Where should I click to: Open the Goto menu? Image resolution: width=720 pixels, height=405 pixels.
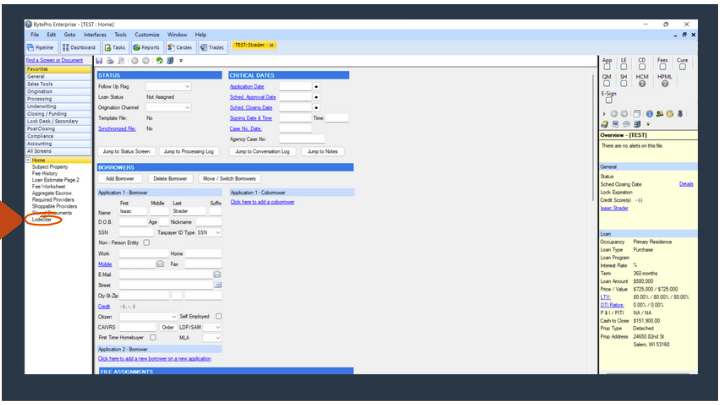(70, 35)
